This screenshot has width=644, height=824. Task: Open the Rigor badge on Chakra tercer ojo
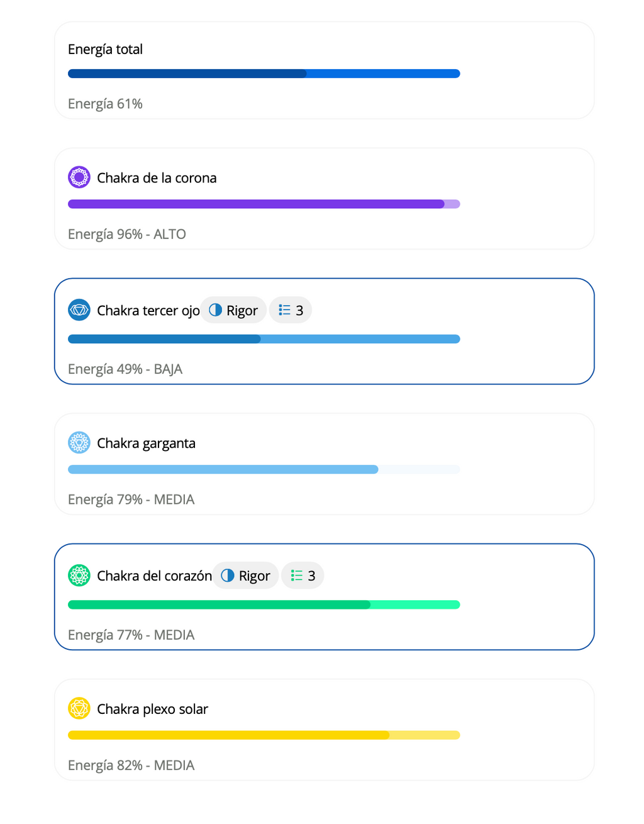pos(233,310)
